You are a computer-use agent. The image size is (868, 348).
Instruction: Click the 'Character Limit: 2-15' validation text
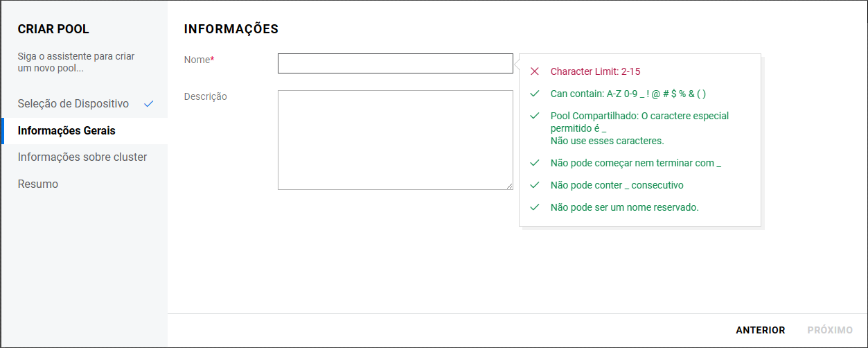[x=600, y=71]
